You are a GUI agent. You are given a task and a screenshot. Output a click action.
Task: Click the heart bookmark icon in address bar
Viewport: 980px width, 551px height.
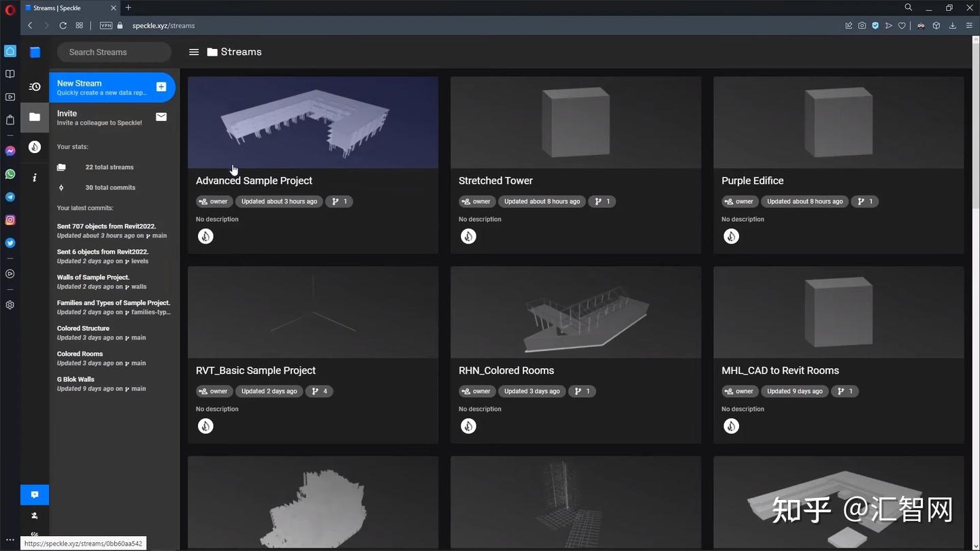(902, 25)
